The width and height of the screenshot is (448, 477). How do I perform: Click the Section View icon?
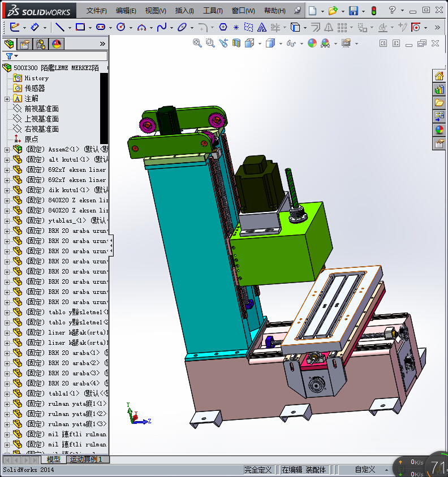click(x=236, y=43)
